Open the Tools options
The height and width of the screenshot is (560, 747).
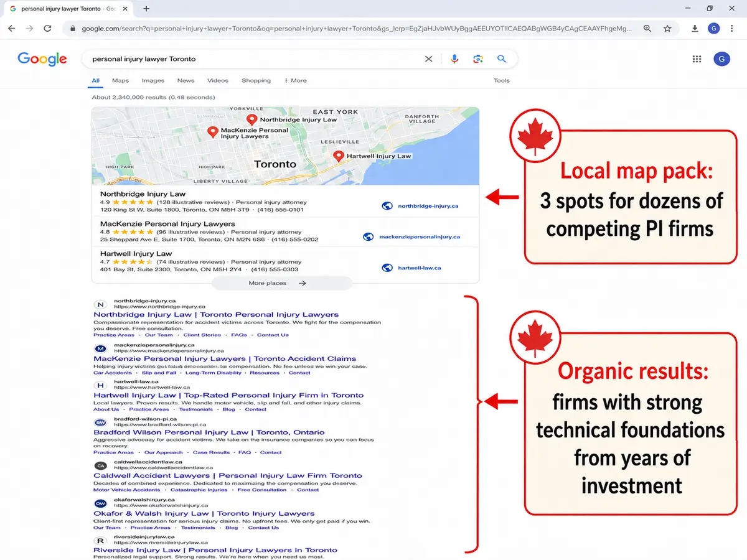click(502, 80)
